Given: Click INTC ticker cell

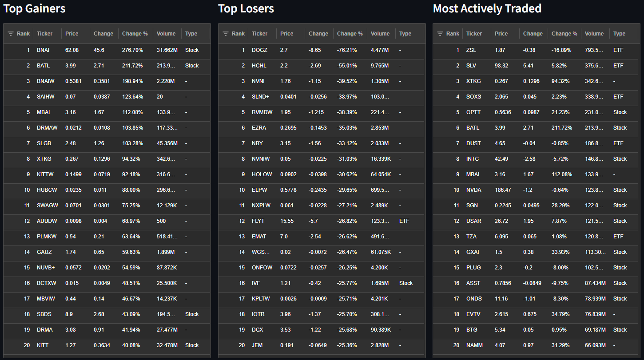Looking at the screenshot, I should (x=473, y=159).
